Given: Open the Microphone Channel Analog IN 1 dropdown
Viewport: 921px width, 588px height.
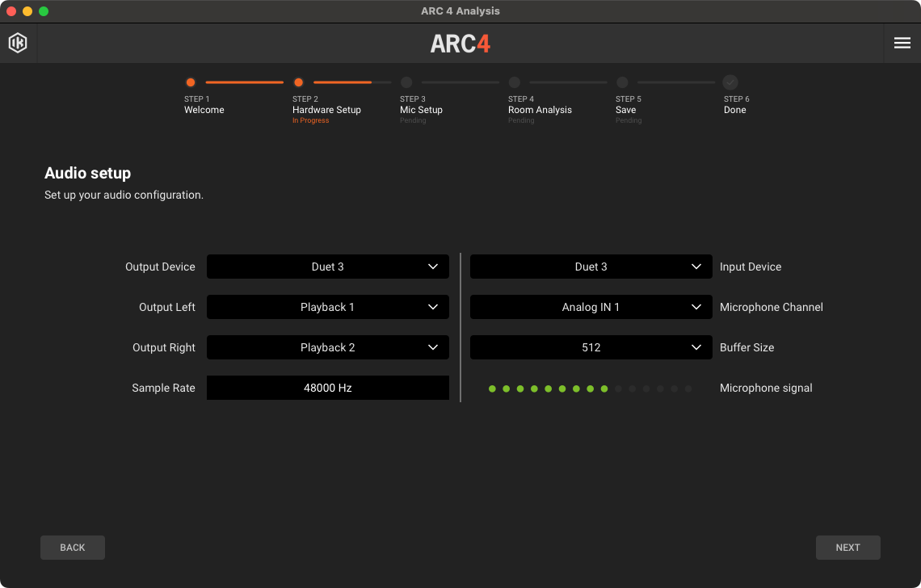Looking at the screenshot, I should click(x=591, y=307).
